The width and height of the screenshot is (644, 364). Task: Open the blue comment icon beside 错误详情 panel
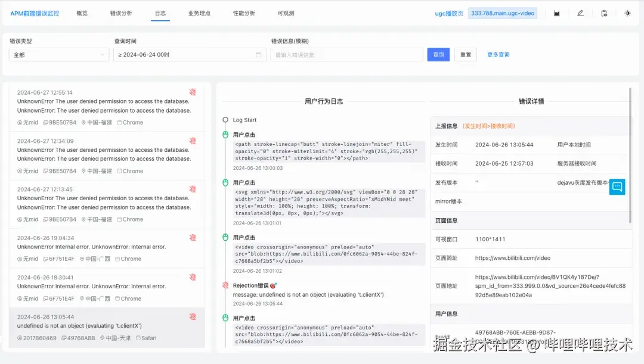tap(617, 186)
